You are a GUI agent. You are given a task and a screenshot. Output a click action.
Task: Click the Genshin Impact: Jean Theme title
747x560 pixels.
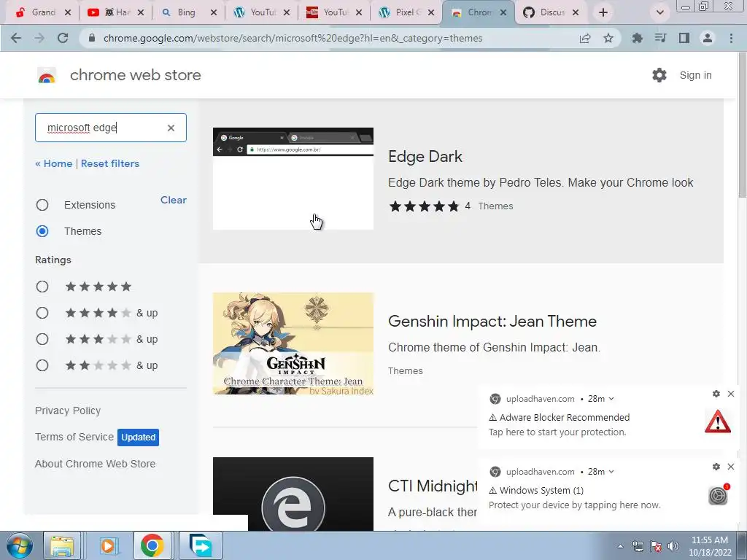(x=492, y=321)
